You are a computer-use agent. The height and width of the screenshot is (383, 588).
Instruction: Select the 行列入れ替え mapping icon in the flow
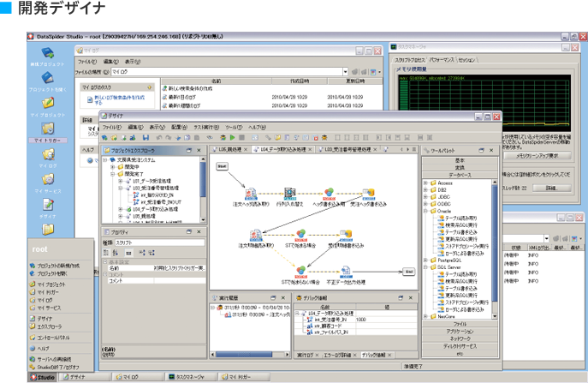(290, 194)
